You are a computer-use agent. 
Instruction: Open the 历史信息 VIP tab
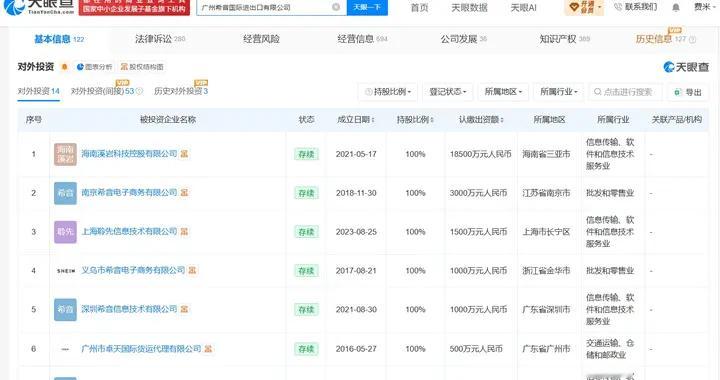point(660,39)
